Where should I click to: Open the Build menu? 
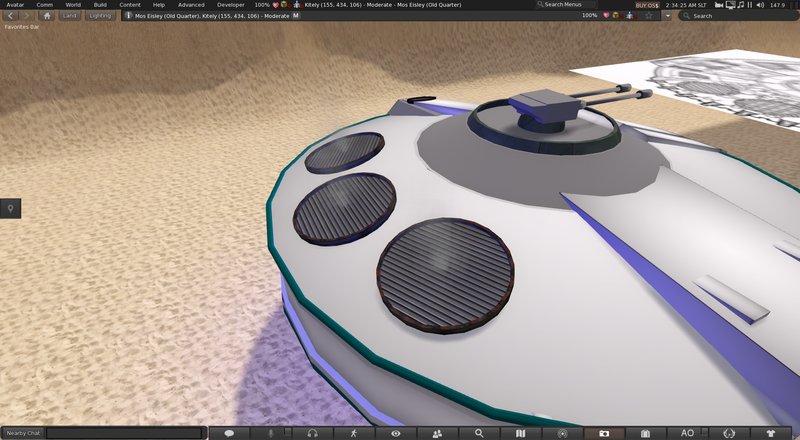pos(100,5)
